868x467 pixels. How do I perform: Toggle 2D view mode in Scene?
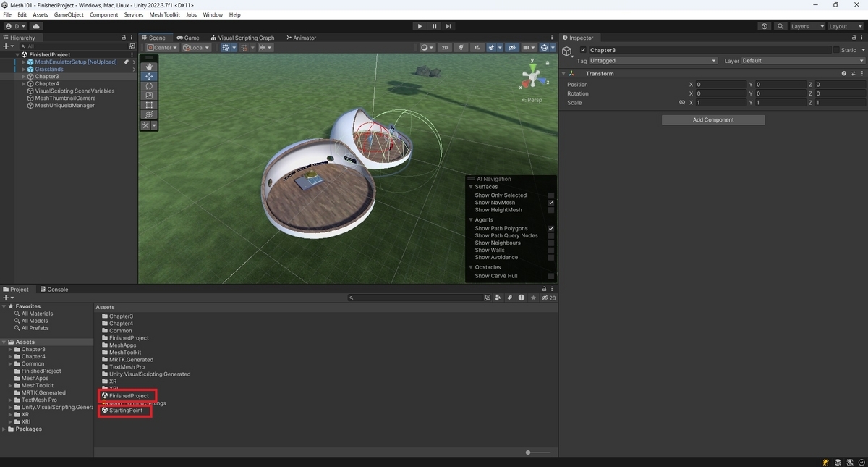click(x=445, y=48)
